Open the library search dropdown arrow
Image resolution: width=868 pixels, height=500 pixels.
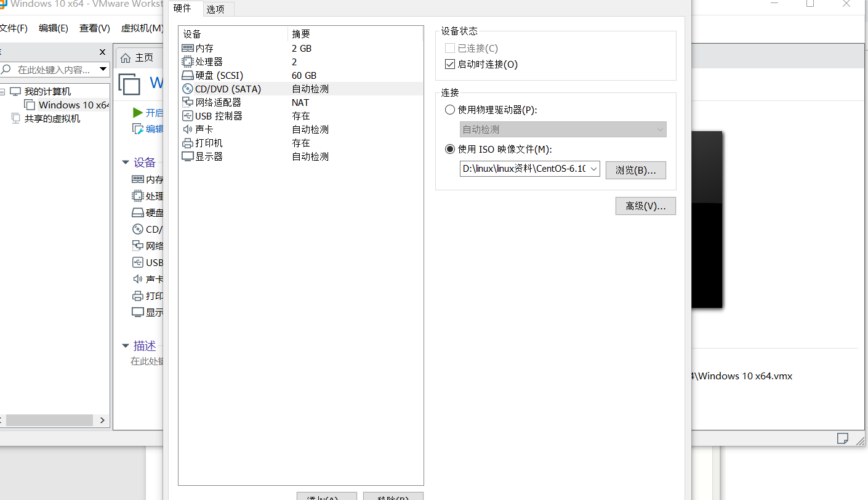click(103, 70)
